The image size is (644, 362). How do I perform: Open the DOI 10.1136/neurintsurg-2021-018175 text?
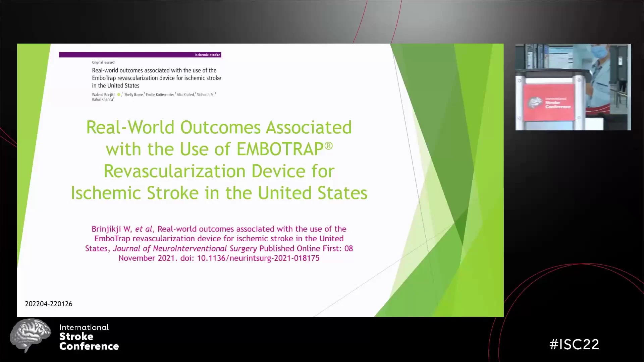pos(258,258)
